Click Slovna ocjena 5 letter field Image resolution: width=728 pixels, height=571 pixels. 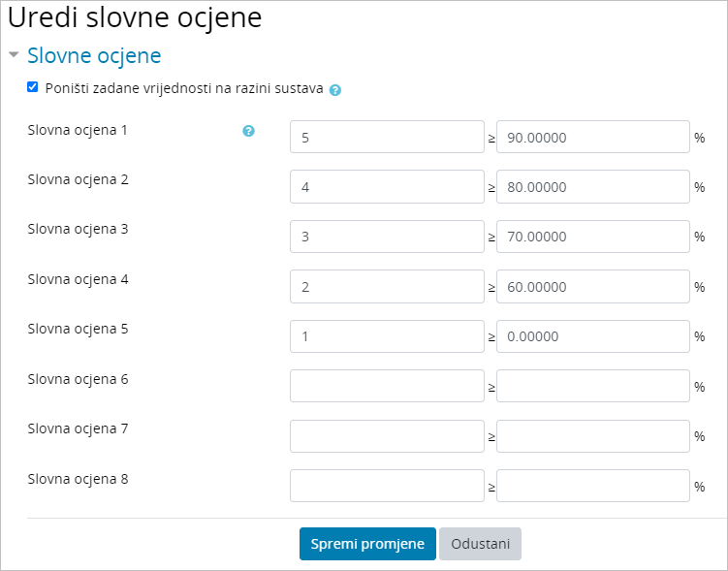point(387,336)
